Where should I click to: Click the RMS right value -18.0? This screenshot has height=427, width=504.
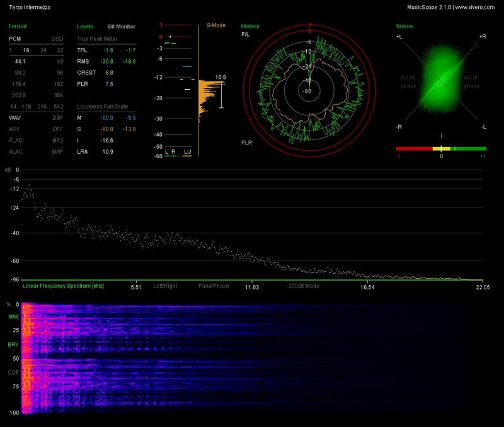point(129,61)
